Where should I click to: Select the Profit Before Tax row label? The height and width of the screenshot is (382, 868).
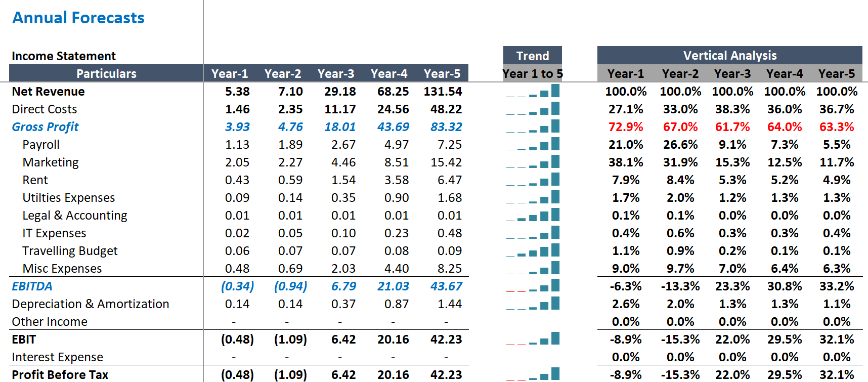click(60, 374)
